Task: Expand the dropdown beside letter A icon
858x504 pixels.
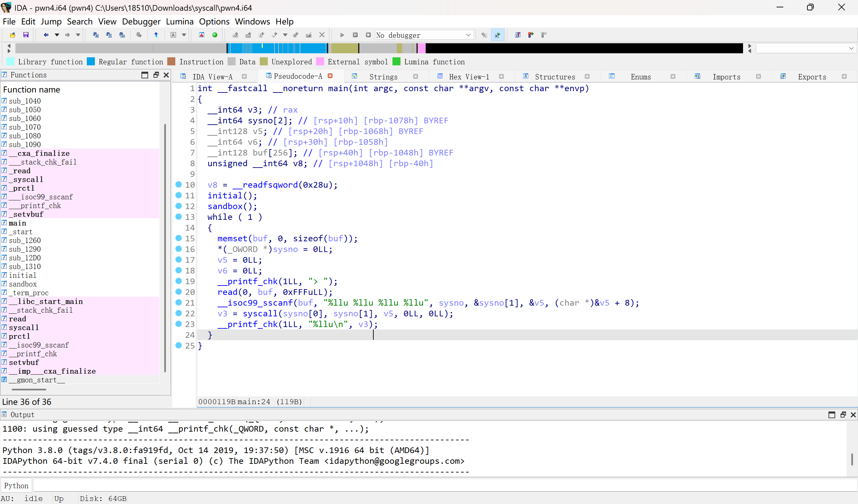Action: (x=184, y=35)
